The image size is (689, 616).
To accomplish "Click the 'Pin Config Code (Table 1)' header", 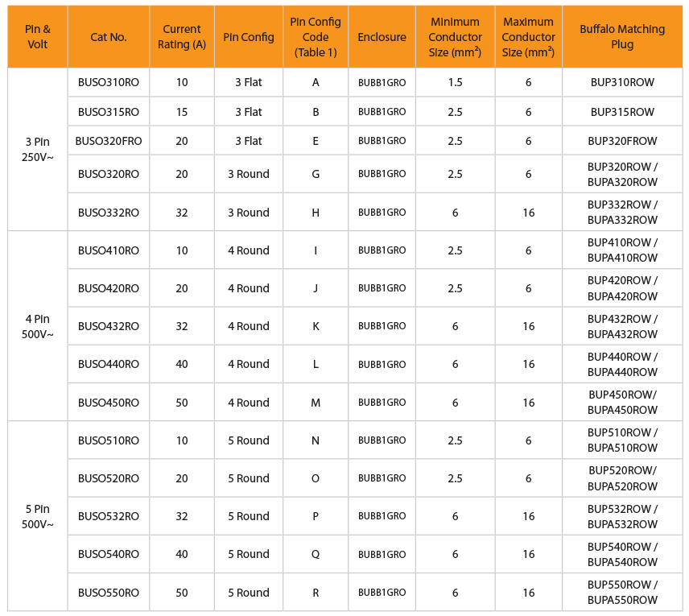I will [316, 37].
